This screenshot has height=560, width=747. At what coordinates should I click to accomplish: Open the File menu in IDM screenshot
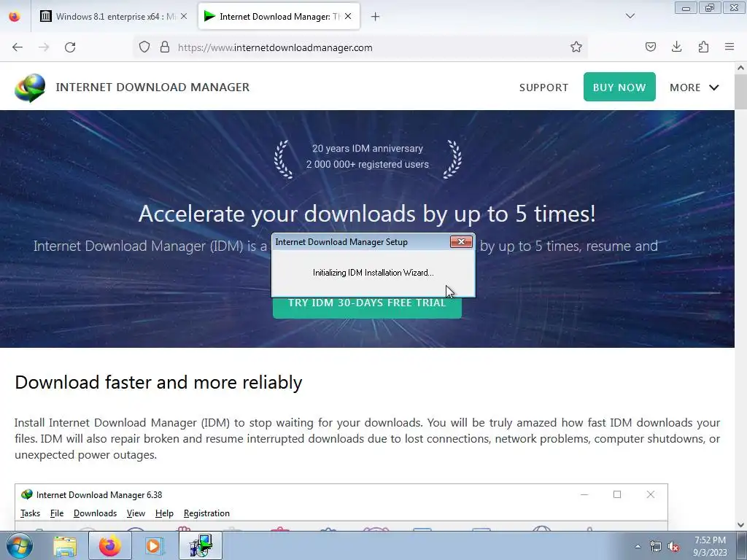click(x=57, y=513)
